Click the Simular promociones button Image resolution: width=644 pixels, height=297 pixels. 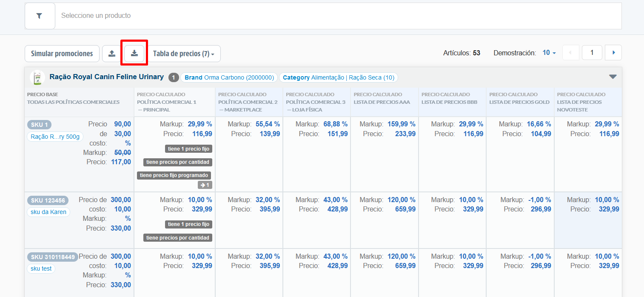point(62,54)
